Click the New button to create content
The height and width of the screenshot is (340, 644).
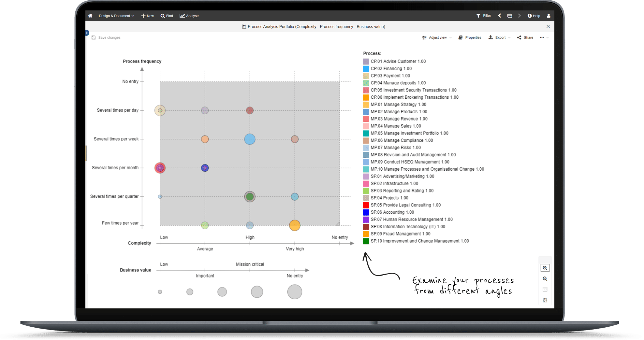click(x=147, y=16)
